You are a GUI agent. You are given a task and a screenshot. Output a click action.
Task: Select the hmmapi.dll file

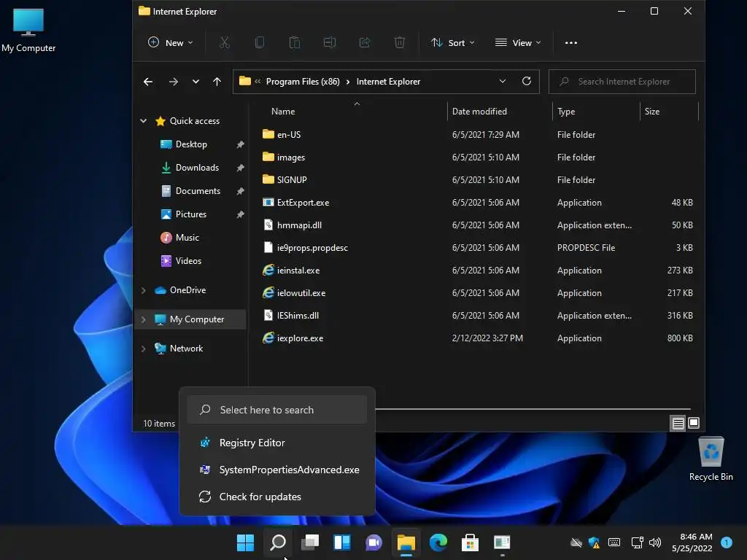tap(299, 225)
